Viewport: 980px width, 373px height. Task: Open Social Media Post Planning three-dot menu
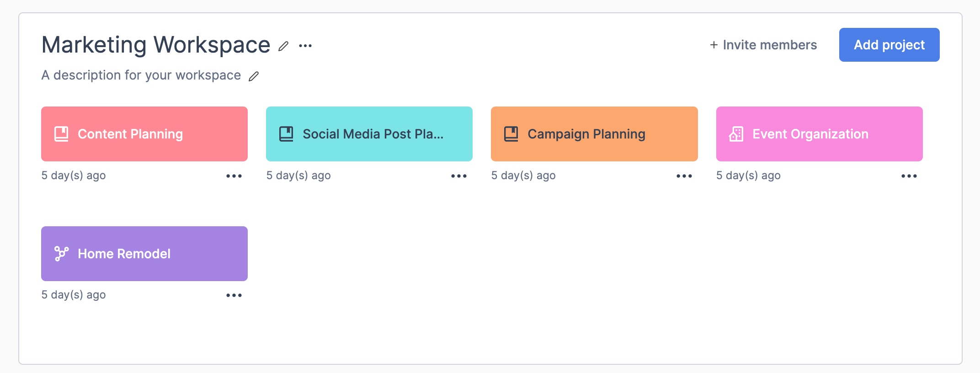(x=459, y=176)
